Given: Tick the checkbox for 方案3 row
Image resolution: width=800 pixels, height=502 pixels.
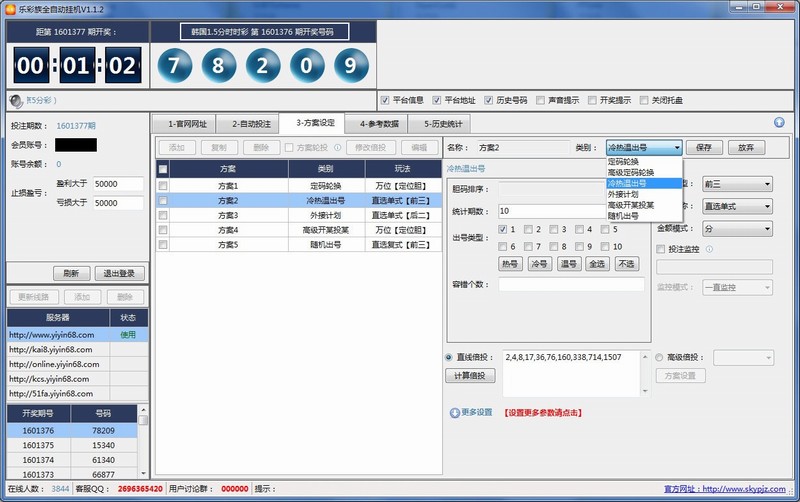Looking at the screenshot, I should click(x=163, y=215).
